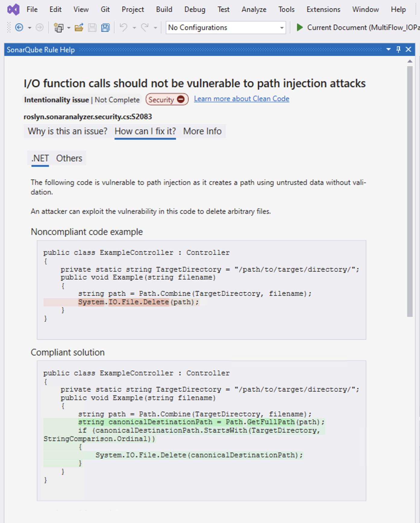Open the Window menu
The image size is (420, 523).
pyautogui.click(x=365, y=9)
